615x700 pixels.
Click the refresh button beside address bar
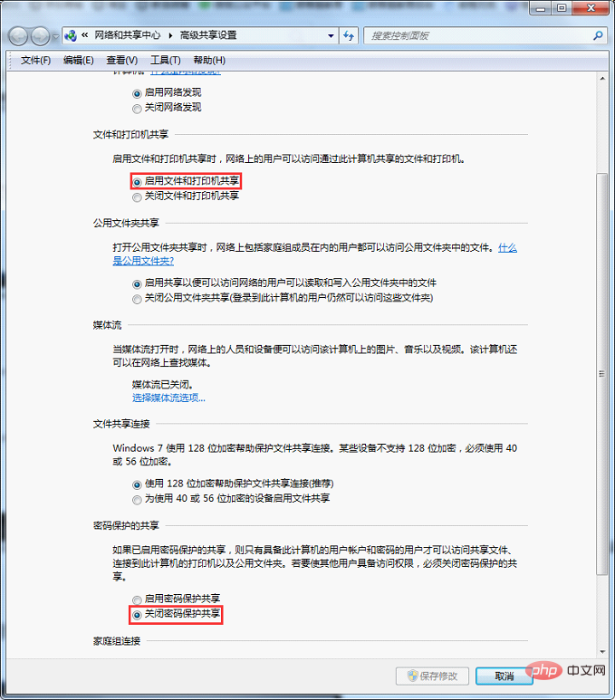(x=349, y=35)
